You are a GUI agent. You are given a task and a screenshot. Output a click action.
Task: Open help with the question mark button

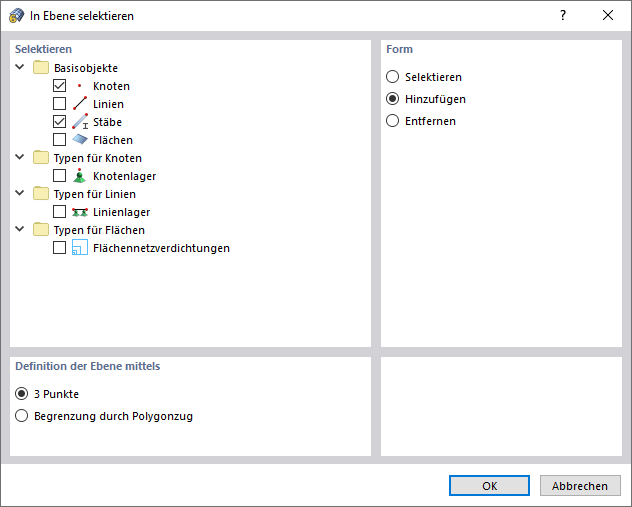coord(563,15)
